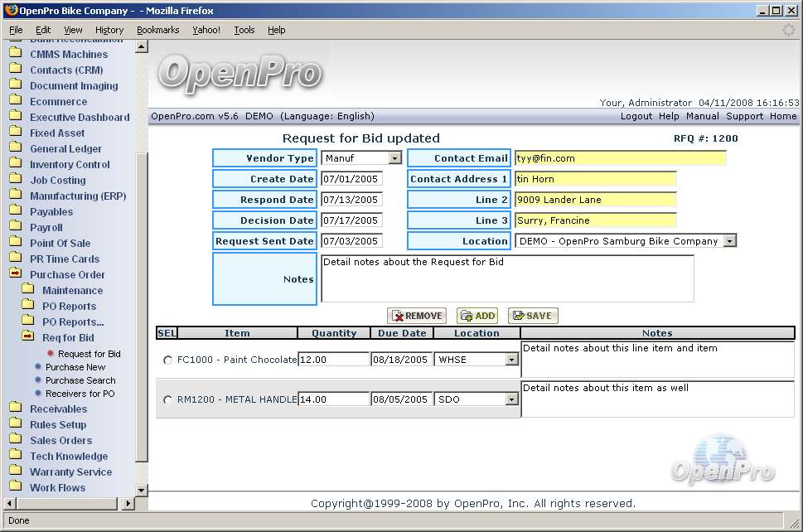Open the WHSE line item location dropdown
Screen dimensions: 803x532
tap(511, 360)
